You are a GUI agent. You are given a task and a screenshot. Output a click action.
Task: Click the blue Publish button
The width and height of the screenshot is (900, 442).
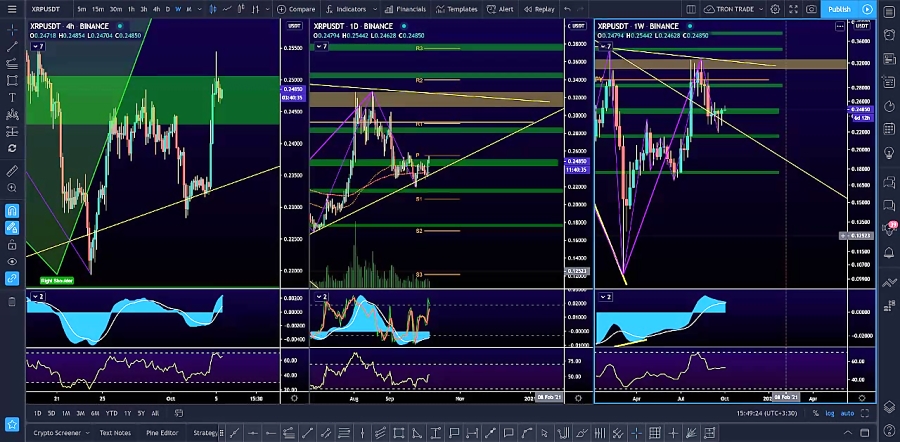[x=840, y=9]
